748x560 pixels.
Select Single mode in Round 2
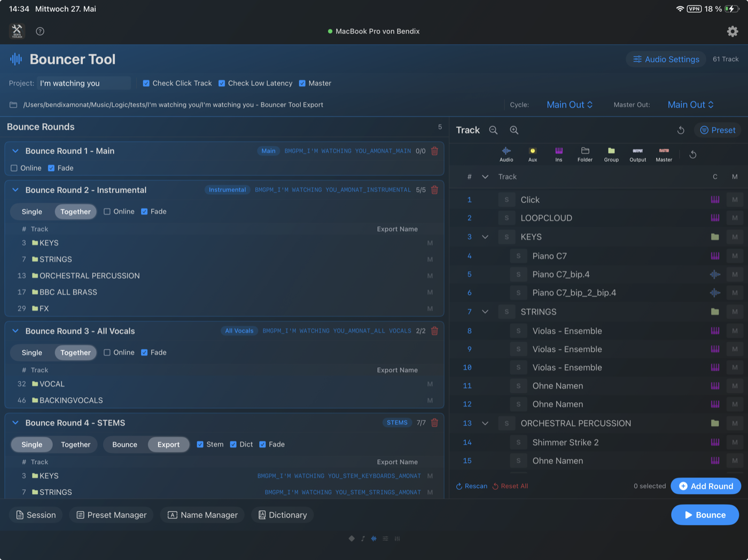pyautogui.click(x=32, y=212)
